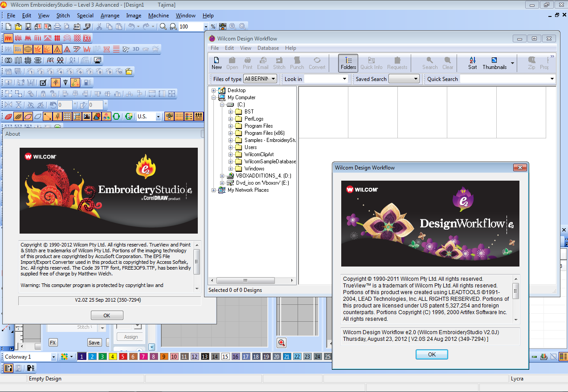Click the Print icon in main toolbar

(x=57, y=27)
